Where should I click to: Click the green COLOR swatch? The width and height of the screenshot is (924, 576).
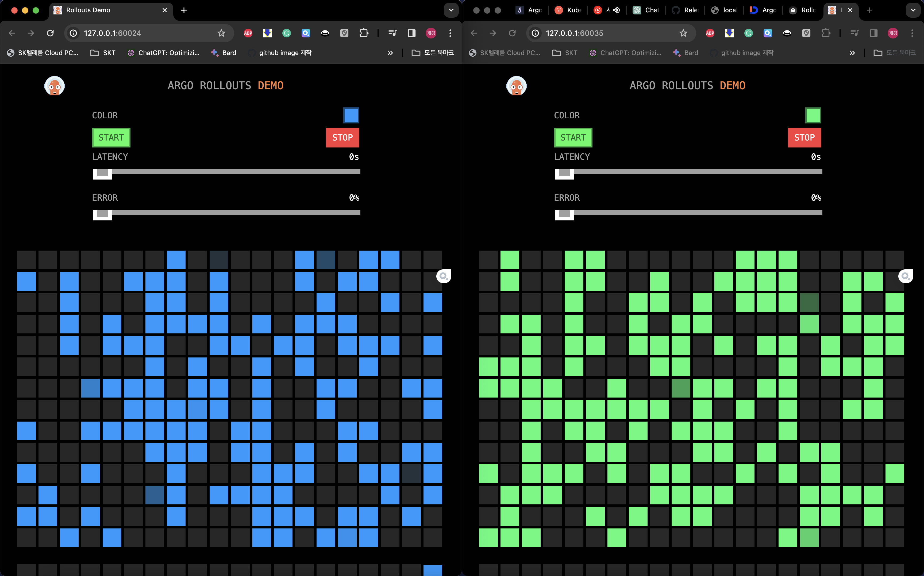[813, 115]
